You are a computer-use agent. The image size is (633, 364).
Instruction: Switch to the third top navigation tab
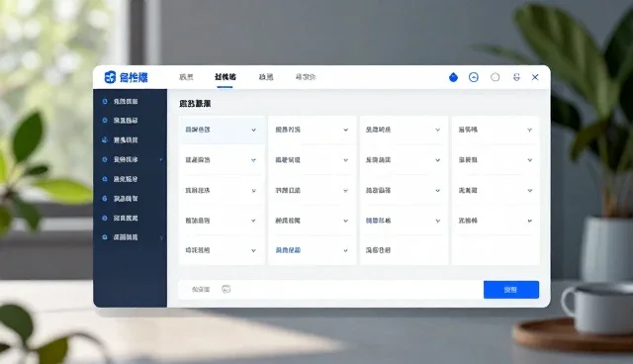click(x=266, y=77)
